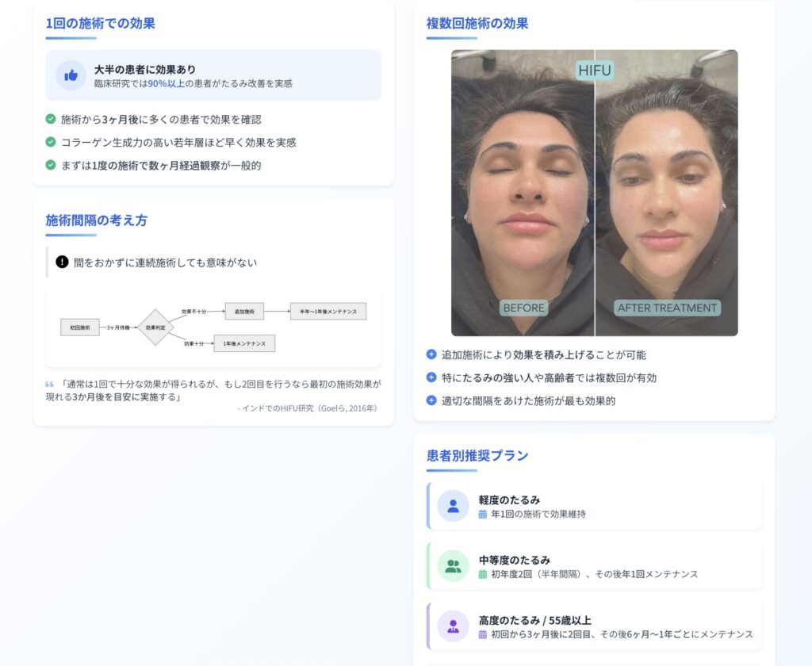Click the '追加施術' flowchart box
812x666 pixels.
point(244,312)
